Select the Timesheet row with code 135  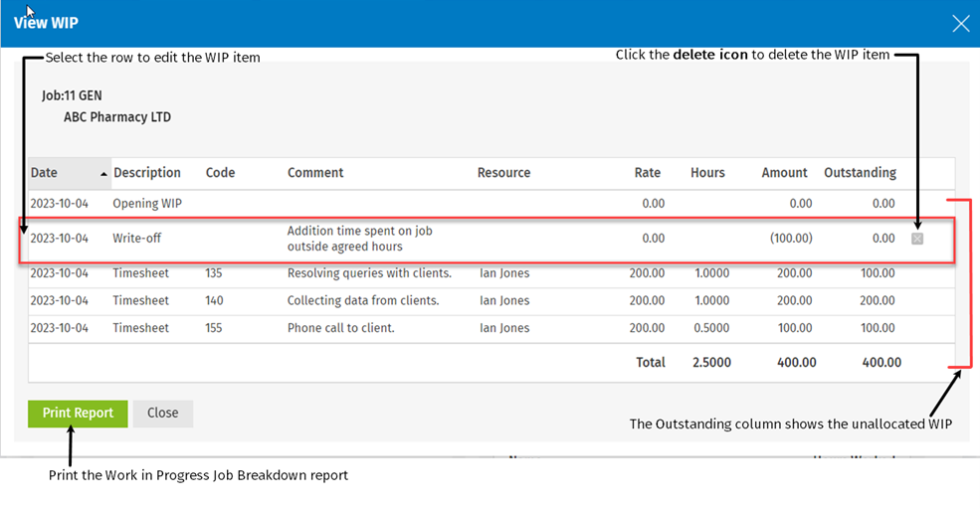(491, 273)
